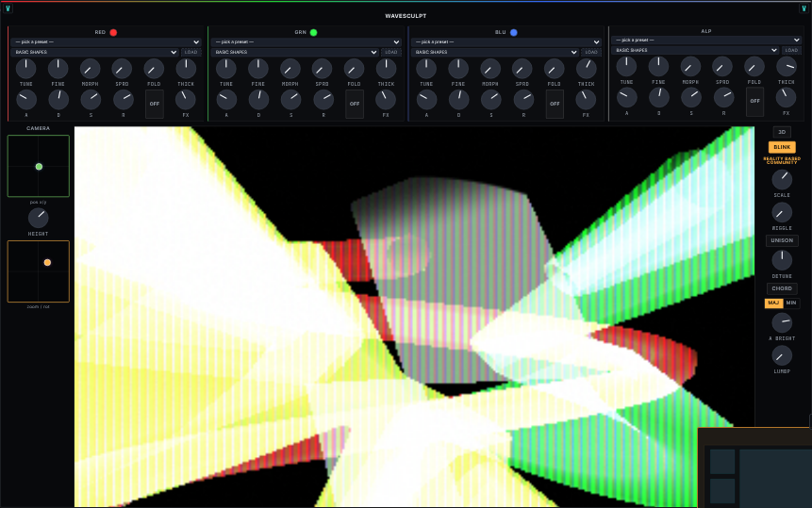Click the SCALE knob
Screen dimensions: 812x508
coord(782,179)
